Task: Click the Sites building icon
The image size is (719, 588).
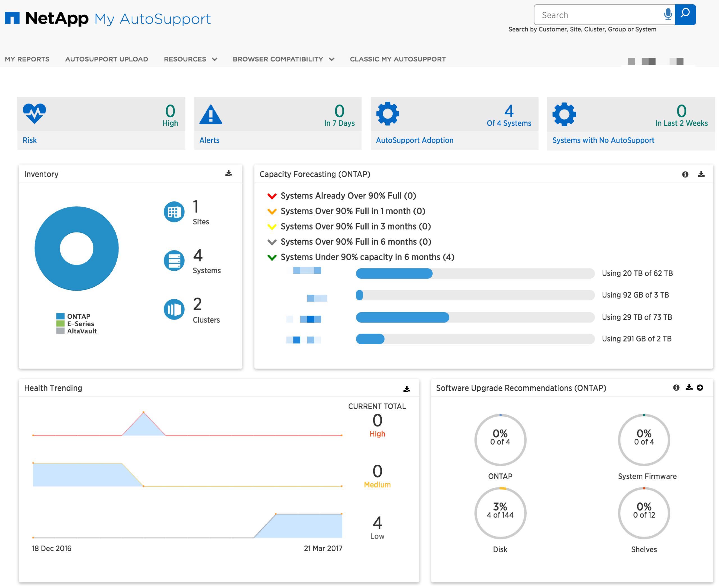Action: pos(174,212)
